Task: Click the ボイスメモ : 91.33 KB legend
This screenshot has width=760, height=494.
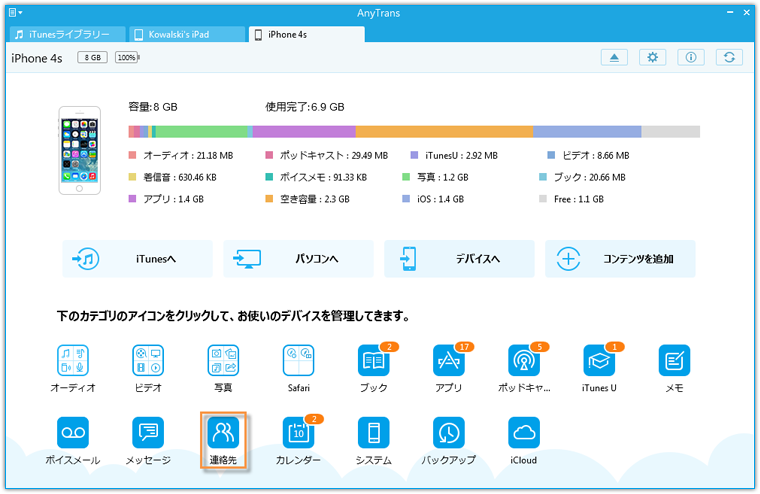Action: [x=316, y=177]
